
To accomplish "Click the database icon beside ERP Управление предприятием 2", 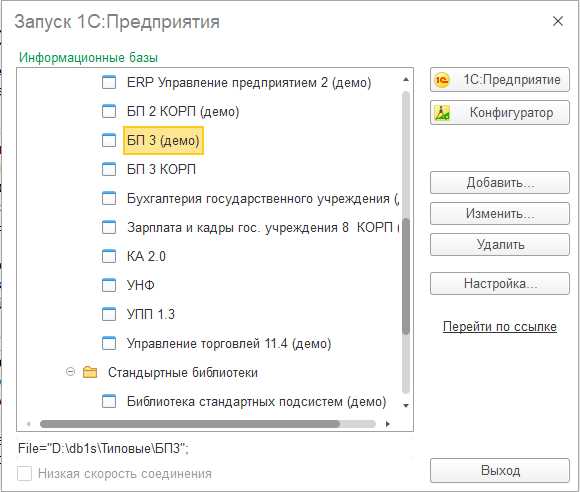I will 109,82.
